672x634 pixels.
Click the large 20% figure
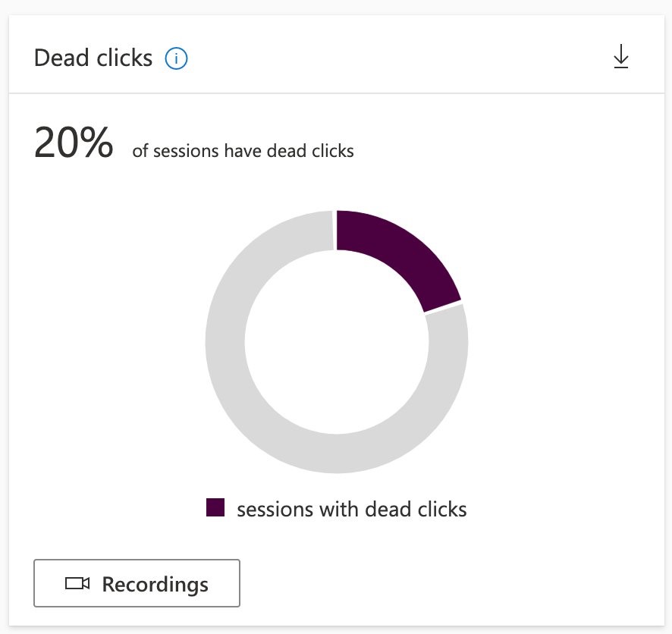click(x=74, y=143)
